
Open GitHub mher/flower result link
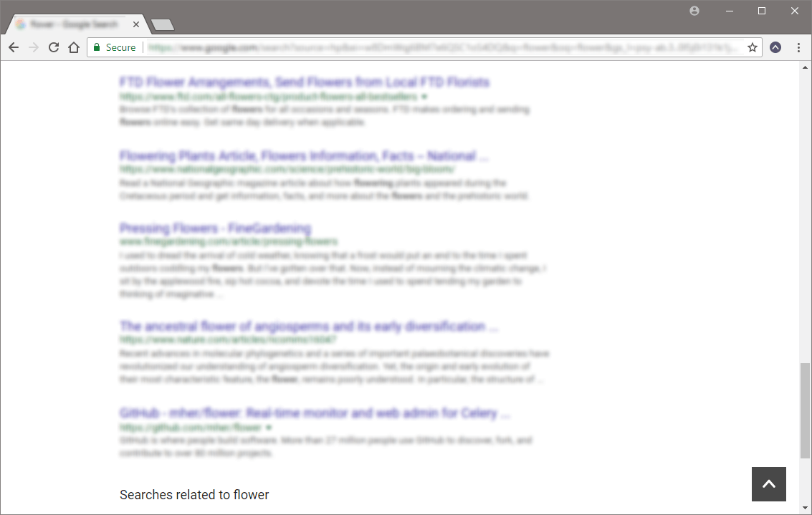click(315, 413)
